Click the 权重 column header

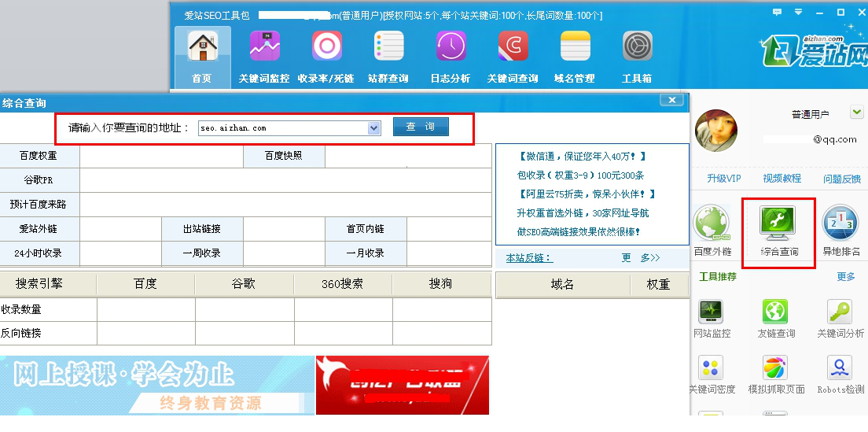(659, 285)
